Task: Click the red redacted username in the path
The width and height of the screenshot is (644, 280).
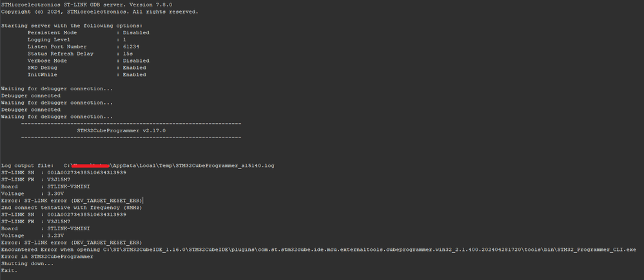Action: [92, 166]
